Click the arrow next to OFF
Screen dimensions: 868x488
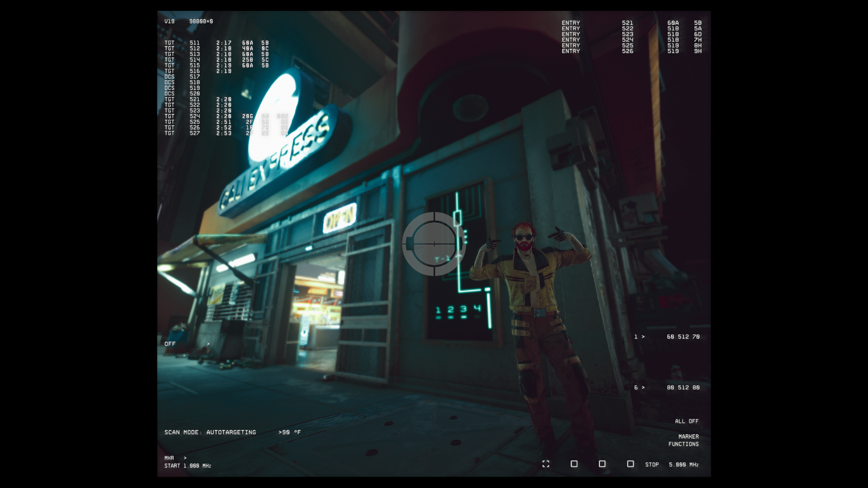pos(208,344)
